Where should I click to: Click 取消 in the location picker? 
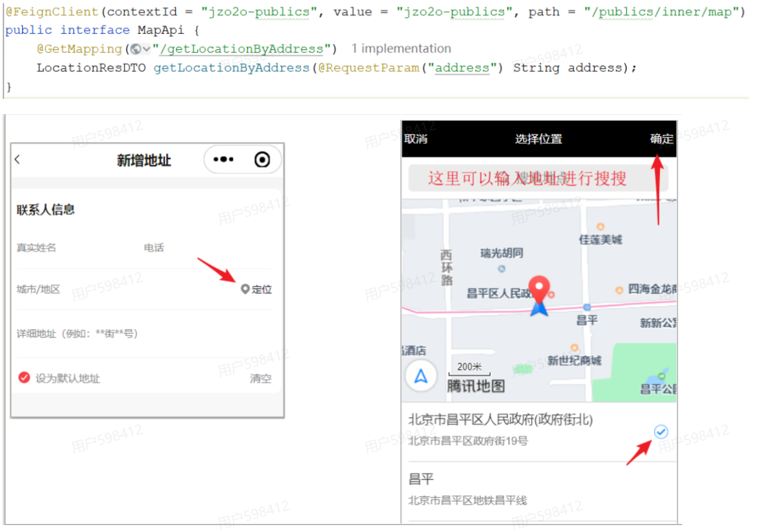pyautogui.click(x=416, y=139)
